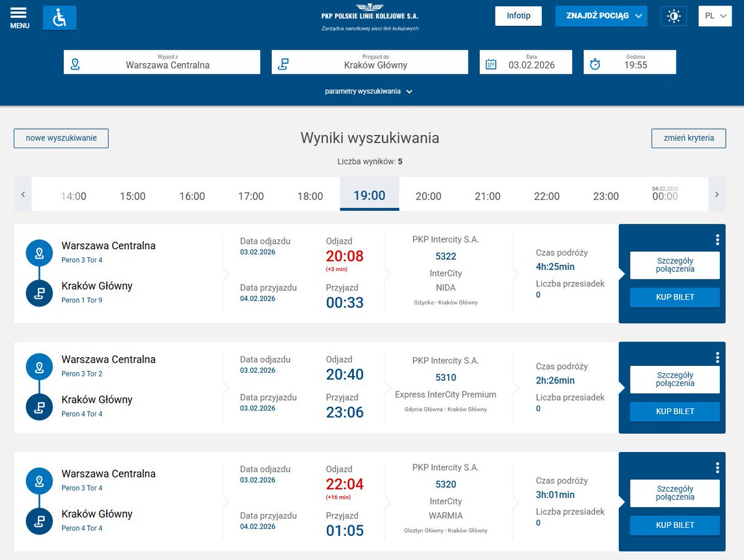744x560 pixels.
Task: Select the 17:00 hour tab
Action: pos(251,196)
